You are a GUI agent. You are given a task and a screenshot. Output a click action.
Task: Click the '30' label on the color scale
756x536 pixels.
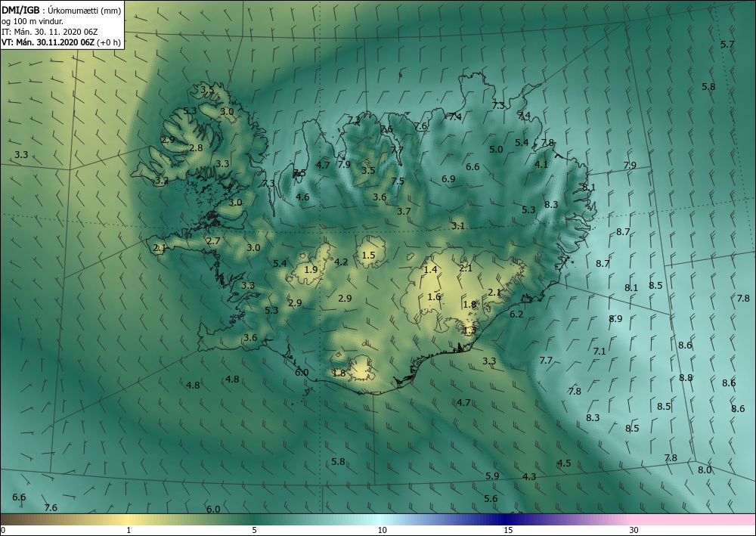634,530
